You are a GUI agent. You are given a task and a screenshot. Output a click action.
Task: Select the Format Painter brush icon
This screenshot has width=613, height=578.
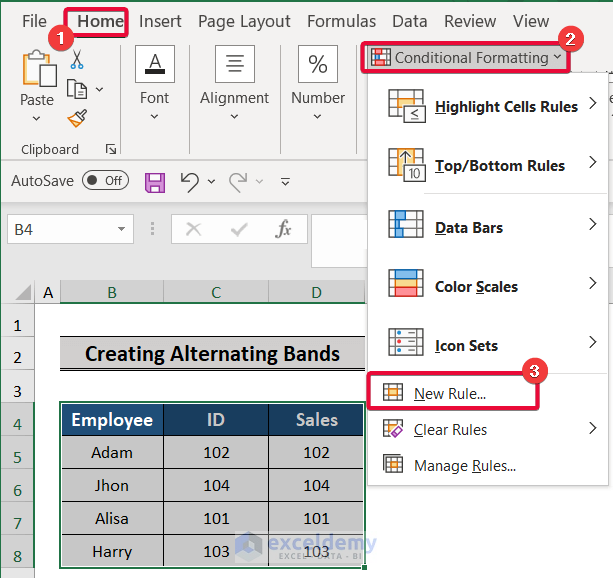click(x=77, y=118)
